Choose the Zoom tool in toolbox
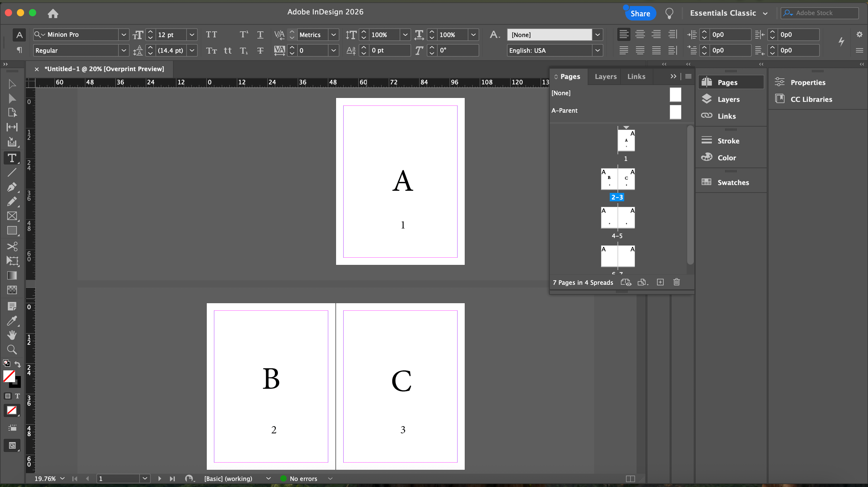Screen dimensions: 868x487 coord(12,350)
